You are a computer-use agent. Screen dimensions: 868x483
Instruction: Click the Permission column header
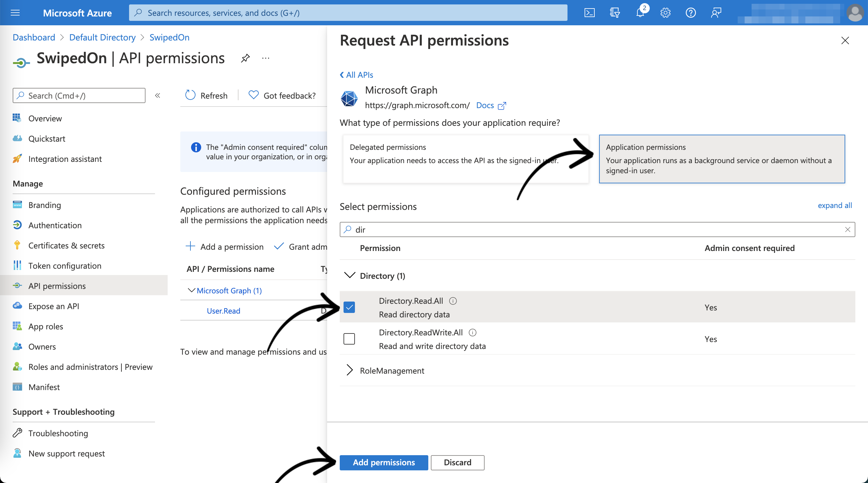pyautogui.click(x=380, y=248)
